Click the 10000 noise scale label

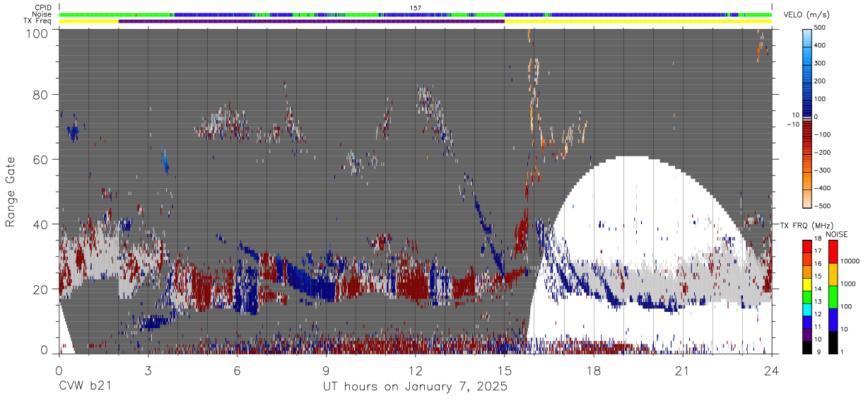[850, 261]
